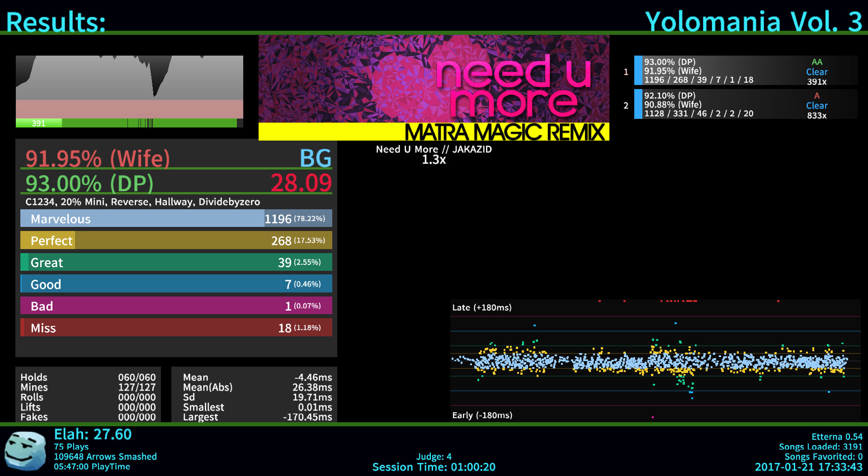
Task: Click the Judge: 4 label
Action: tap(434, 457)
